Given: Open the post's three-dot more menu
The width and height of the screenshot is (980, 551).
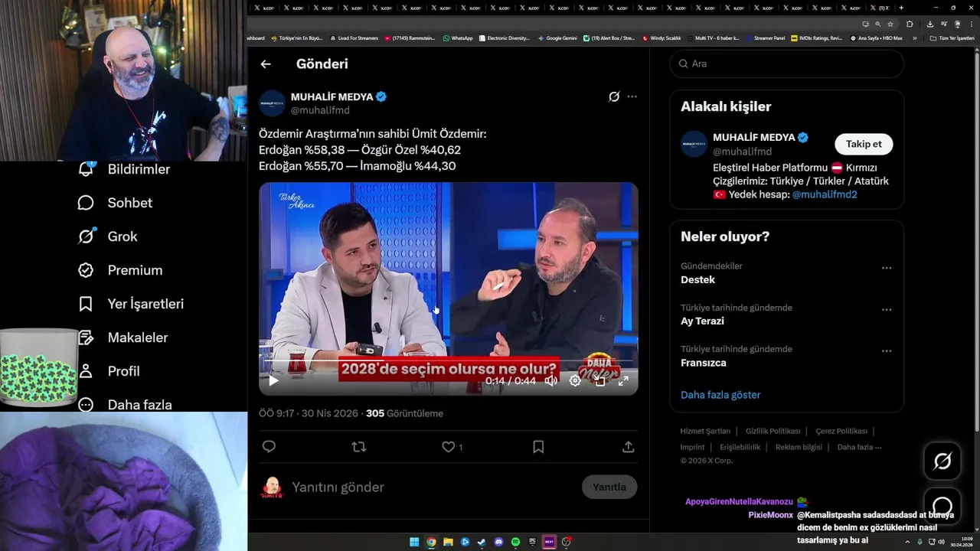Looking at the screenshot, I should [x=632, y=96].
